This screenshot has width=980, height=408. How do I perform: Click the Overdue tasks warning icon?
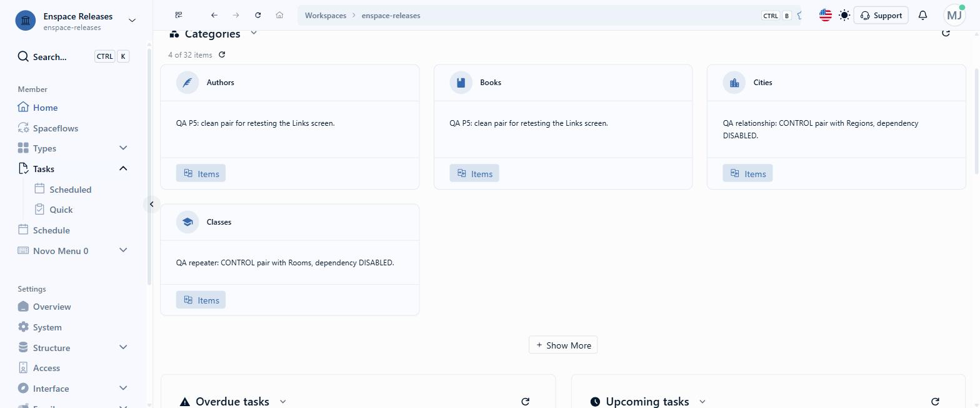[x=185, y=402]
